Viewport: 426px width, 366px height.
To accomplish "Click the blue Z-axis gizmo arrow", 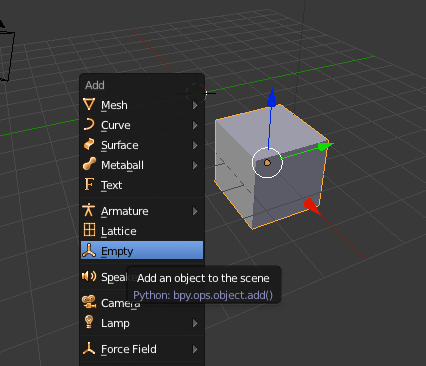I will point(272,97).
